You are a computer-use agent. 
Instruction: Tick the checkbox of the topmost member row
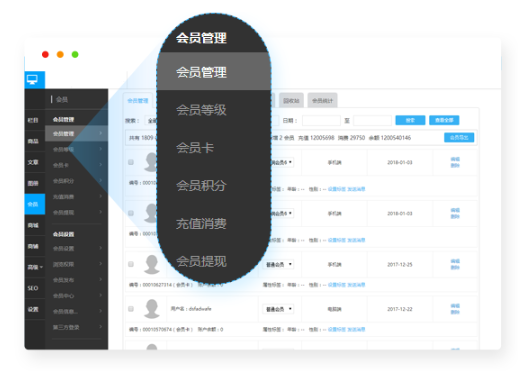click(x=131, y=162)
